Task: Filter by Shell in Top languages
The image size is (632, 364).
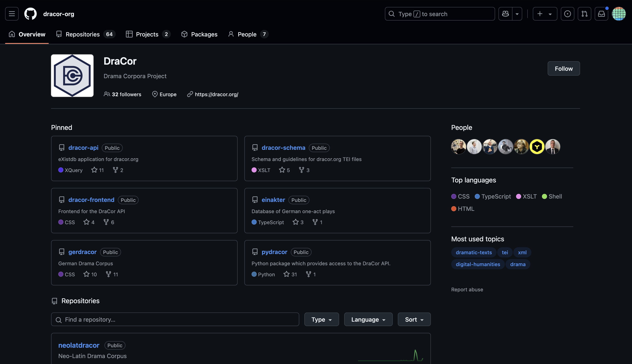Action: tap(552, 196)
